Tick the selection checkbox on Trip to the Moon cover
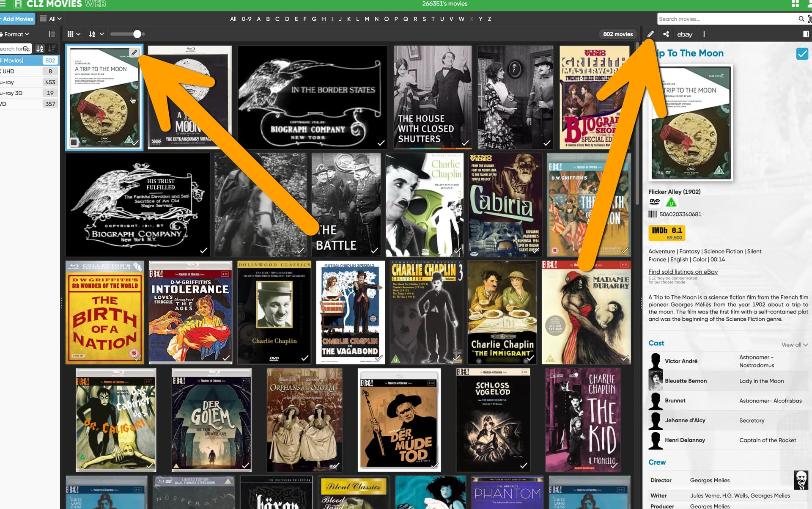812x509 pixels. coord(74,142)
